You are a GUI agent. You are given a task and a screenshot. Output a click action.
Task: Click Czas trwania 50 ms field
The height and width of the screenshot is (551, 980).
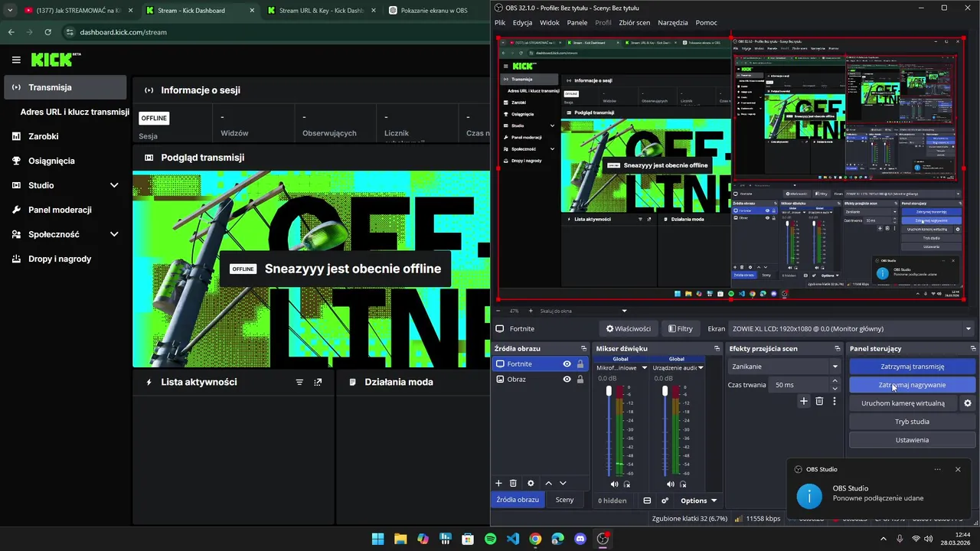point(799,385)
